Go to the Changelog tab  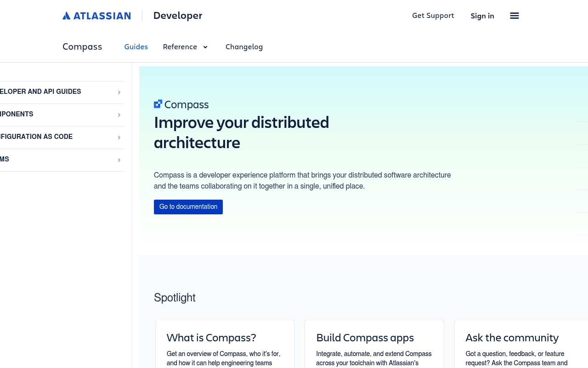tap(244, 47)
